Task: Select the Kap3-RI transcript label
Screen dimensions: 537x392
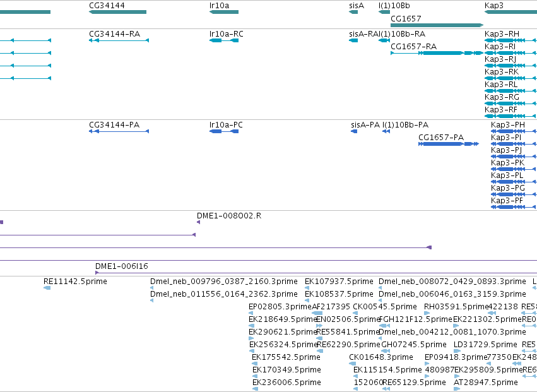Action: point(500,47)
